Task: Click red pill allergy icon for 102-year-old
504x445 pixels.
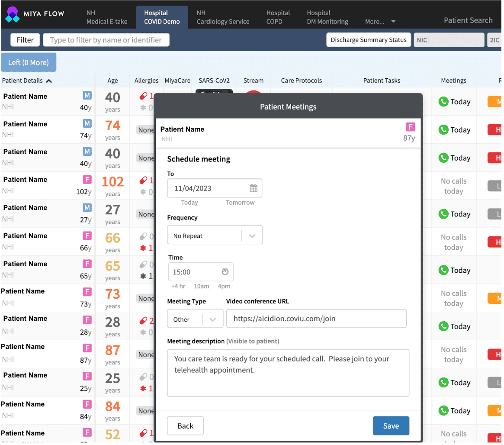Action: coord(143,180)
